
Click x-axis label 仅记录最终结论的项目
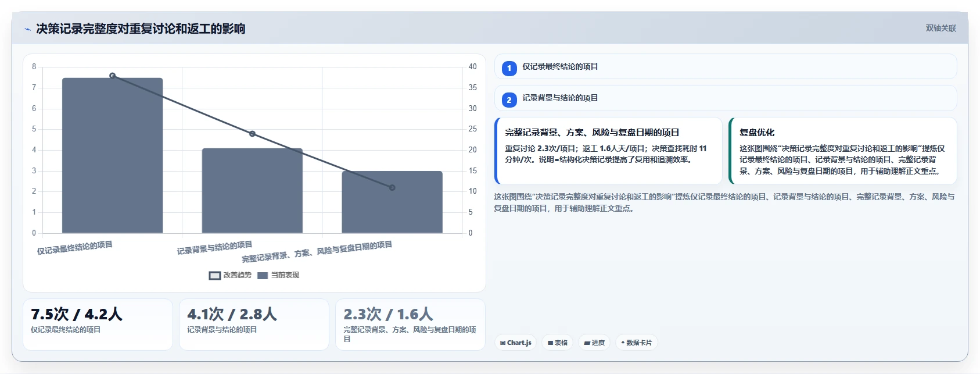[x=75, y=248]
